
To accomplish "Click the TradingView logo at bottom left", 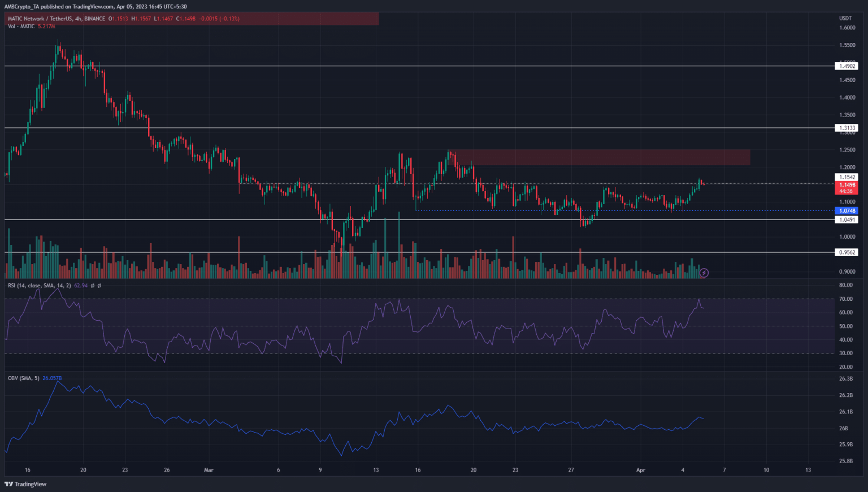I will tap(26, 484).
